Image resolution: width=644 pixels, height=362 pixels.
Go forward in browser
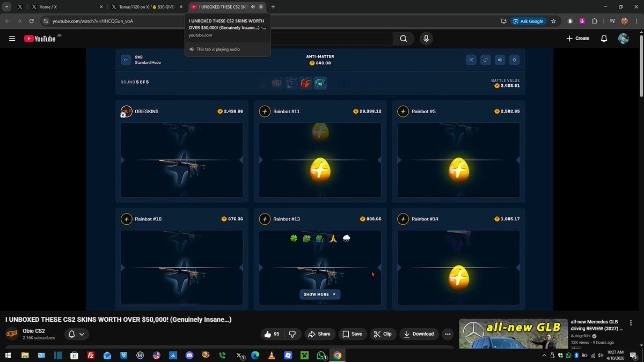pos(19,21)
